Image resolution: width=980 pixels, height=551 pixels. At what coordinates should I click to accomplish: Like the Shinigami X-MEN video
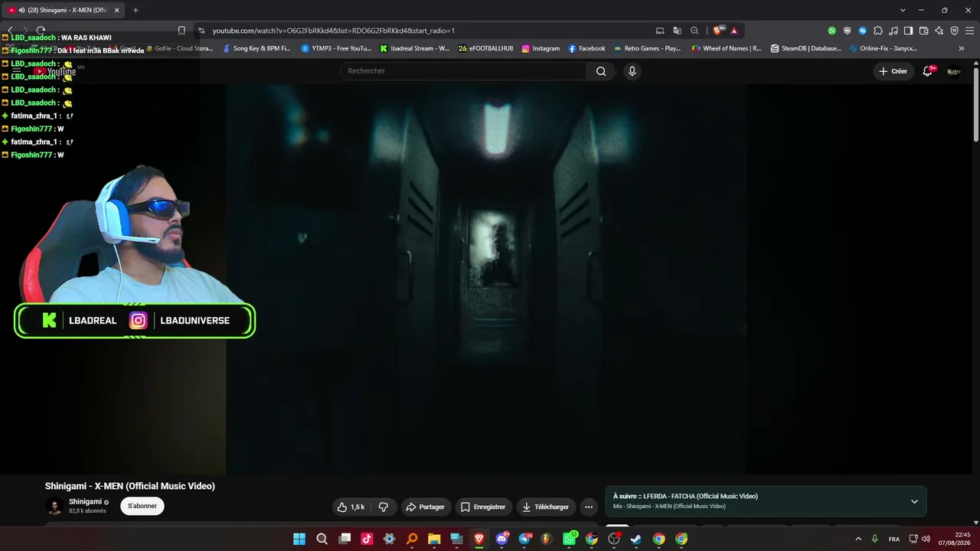click(351, 507)
